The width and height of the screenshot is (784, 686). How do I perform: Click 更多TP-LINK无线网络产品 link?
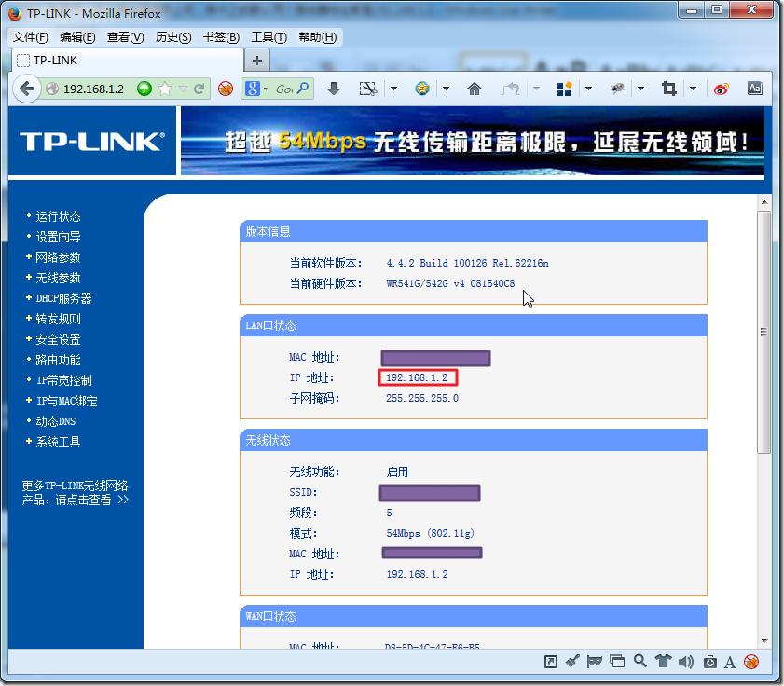(x=75, y=492)
